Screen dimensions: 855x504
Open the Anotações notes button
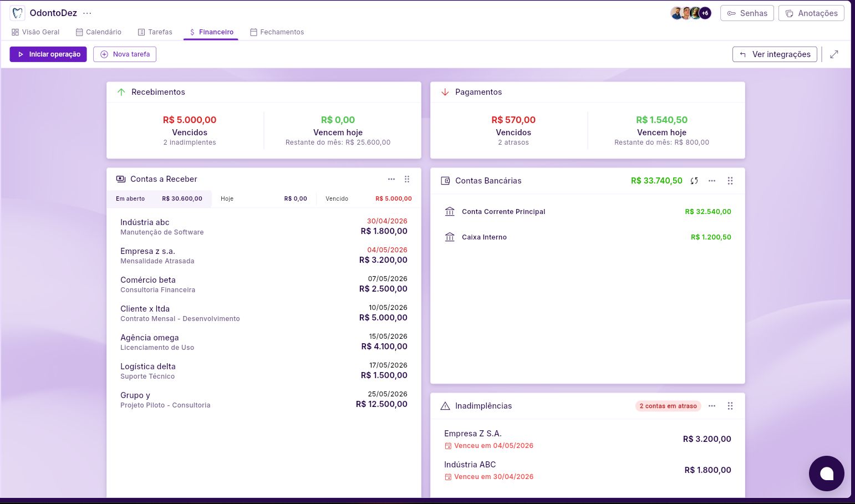(x=811, y=13)
